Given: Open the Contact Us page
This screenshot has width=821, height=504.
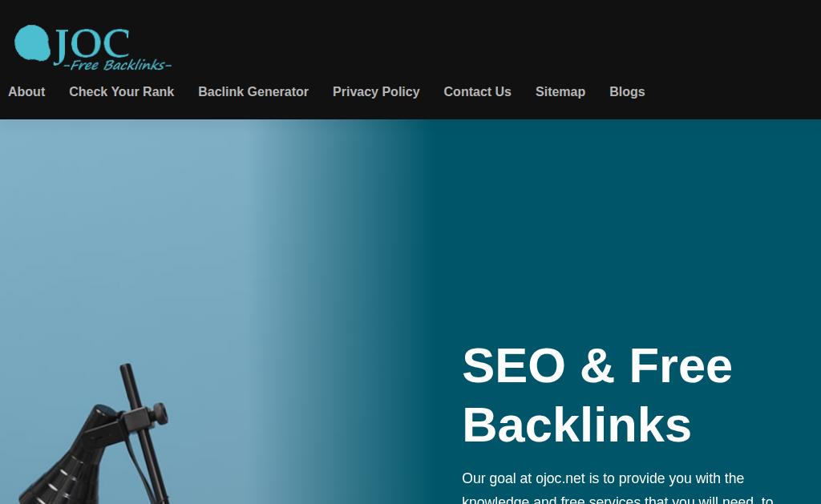Looking at the screenshot, I should 478,91.
